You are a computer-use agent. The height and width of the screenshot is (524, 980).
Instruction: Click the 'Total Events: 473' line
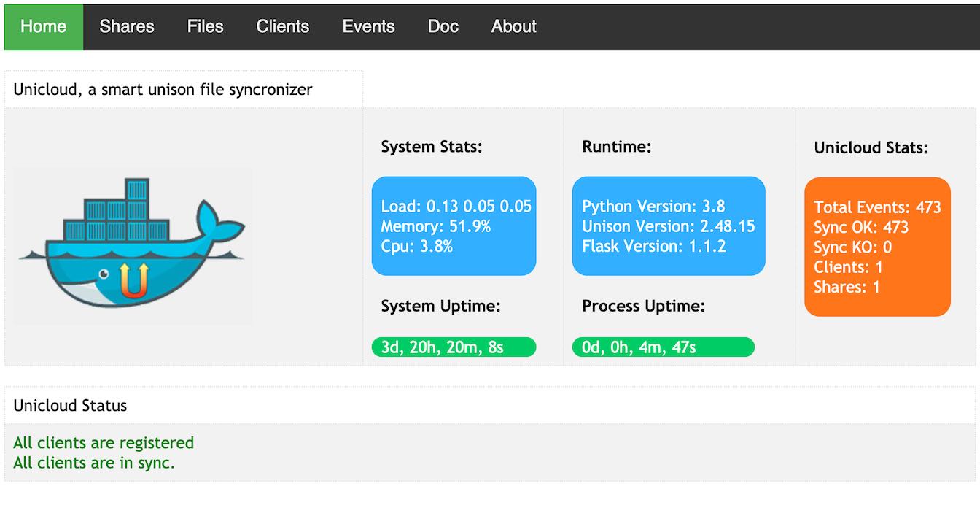(x=878, y=207)
